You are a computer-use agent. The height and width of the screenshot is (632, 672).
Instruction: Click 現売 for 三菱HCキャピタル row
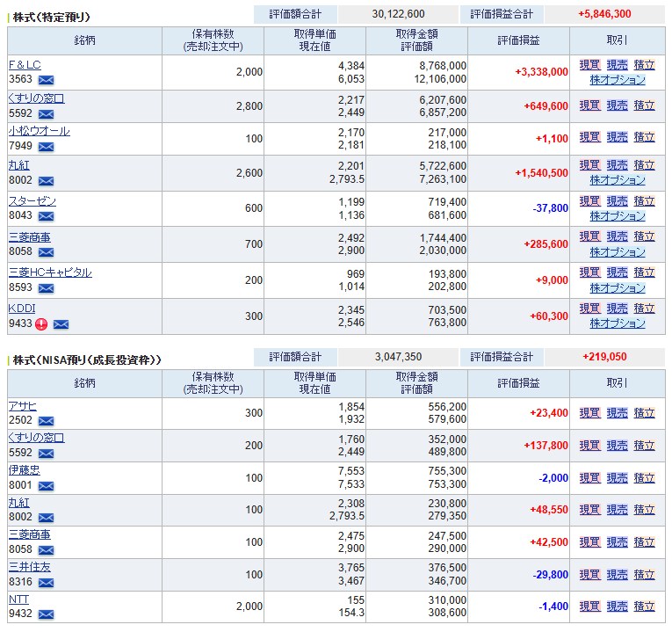point(618,272)
